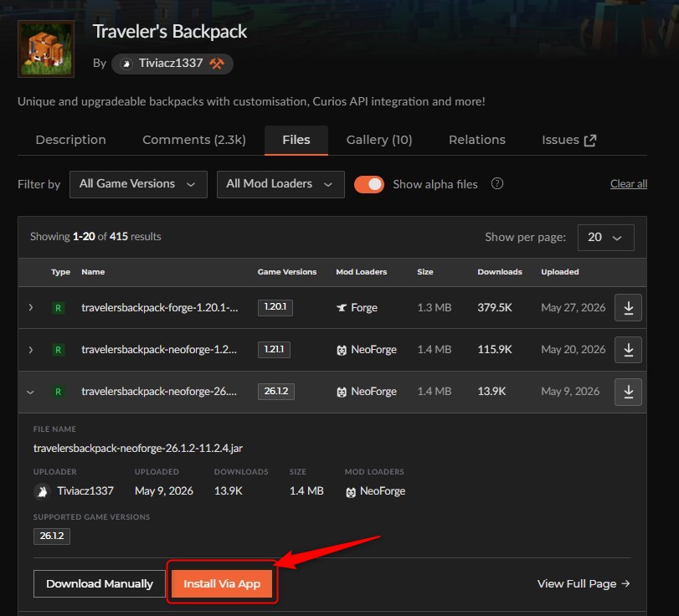The width and height of the screenshot is (679, 616).
Task: Click the help icon beside Show alpha files
Action: point(497,183)
